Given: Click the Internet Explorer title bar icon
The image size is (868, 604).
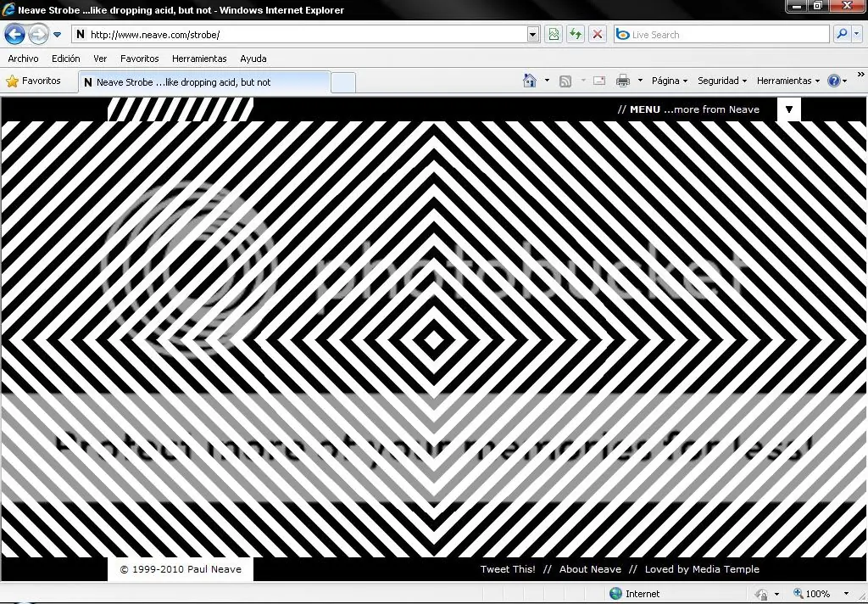Looking at the screenshot, I should click(x=8, y=9).
